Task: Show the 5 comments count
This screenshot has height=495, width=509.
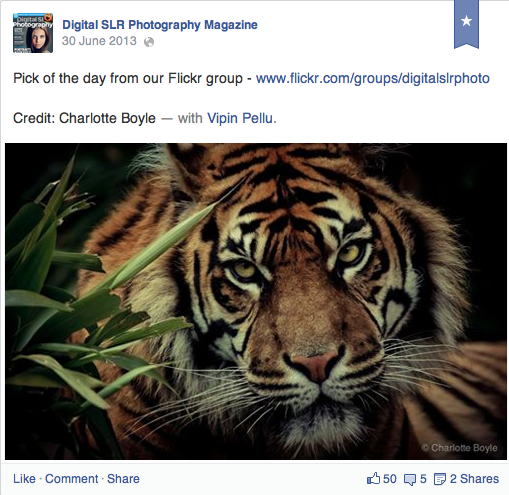Action: tap(423, 479)
